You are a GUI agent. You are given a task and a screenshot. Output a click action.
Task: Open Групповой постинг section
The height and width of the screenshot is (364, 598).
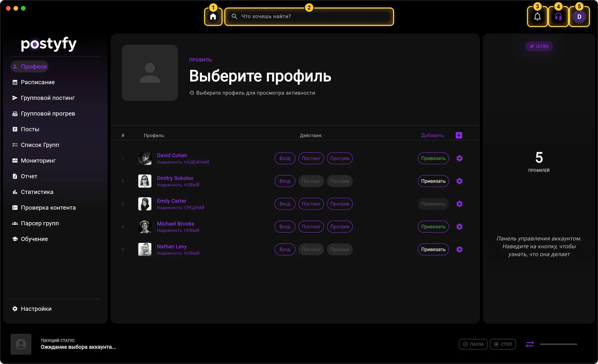[x=43, y=98]
